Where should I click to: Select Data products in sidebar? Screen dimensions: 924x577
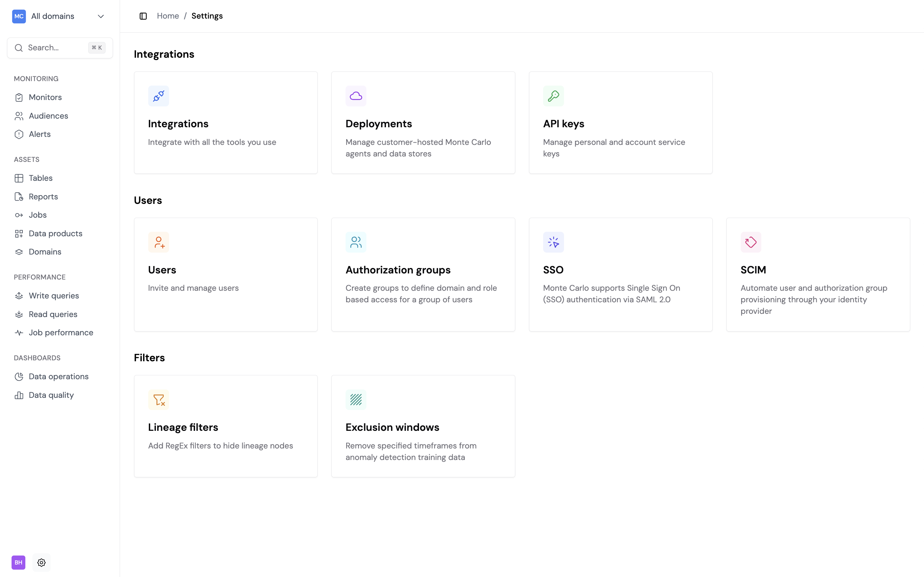click(56, 234)
